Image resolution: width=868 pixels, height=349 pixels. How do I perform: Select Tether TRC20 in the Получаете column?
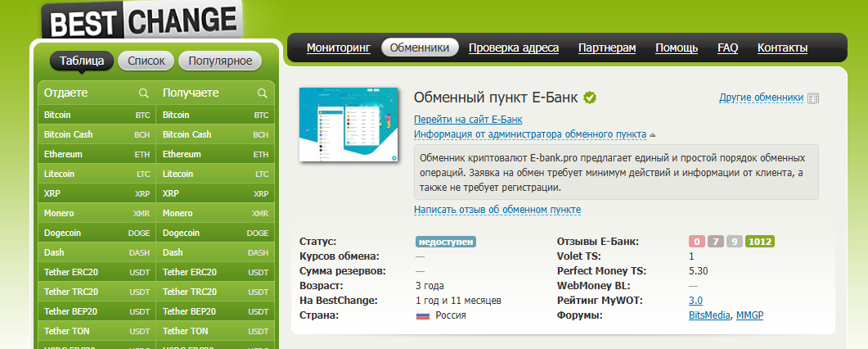tap(215, 292)
